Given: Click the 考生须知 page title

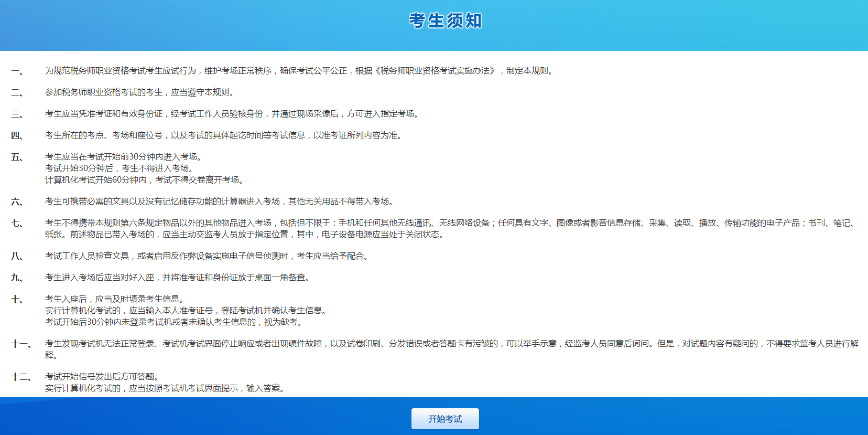Looking at the screenshot, I should (x=445, y=21).
